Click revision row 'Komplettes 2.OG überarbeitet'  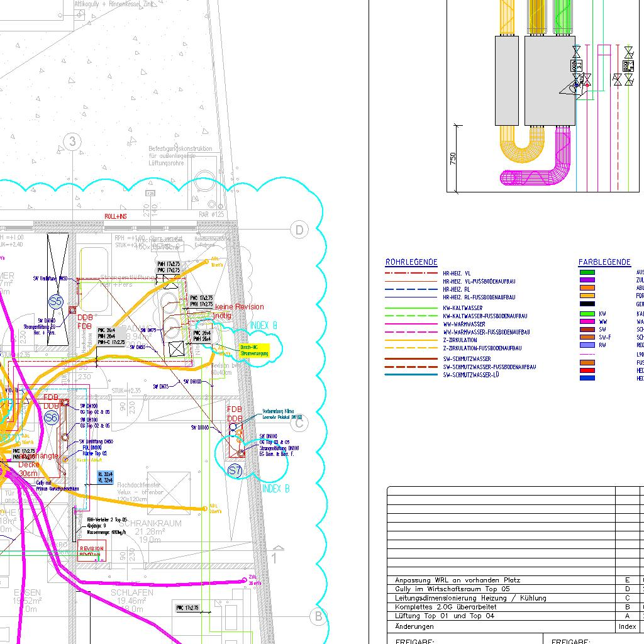pos(445,607)
